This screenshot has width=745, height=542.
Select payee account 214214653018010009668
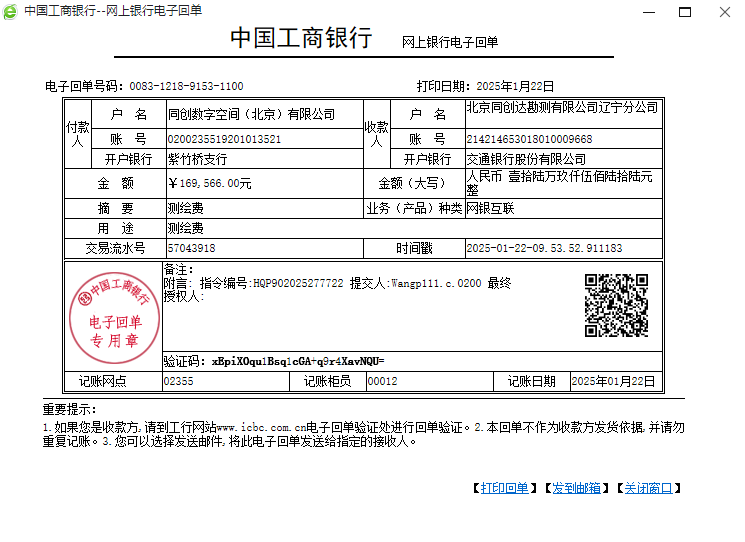click(529, 139)
